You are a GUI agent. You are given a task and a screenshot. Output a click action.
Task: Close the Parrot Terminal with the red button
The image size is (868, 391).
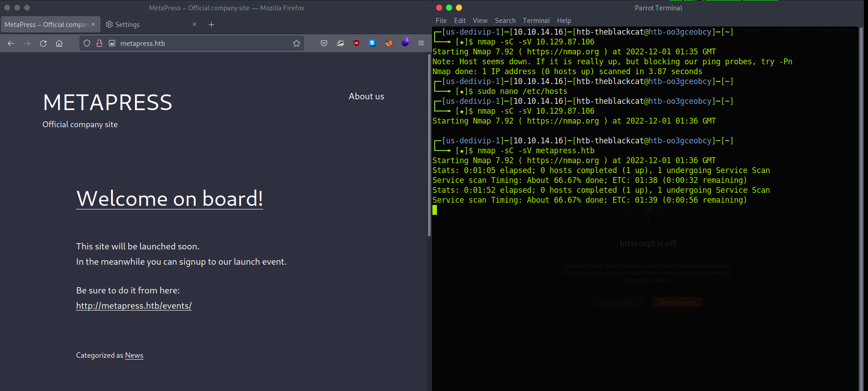(x=439, y=8)
